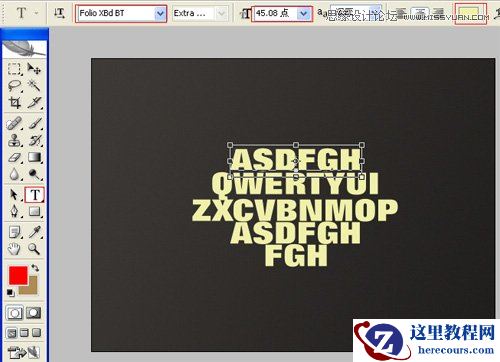Viewport: 500px width, 362px height.
Task: Click the Type tool preset T icon
Action: [21, 13]
